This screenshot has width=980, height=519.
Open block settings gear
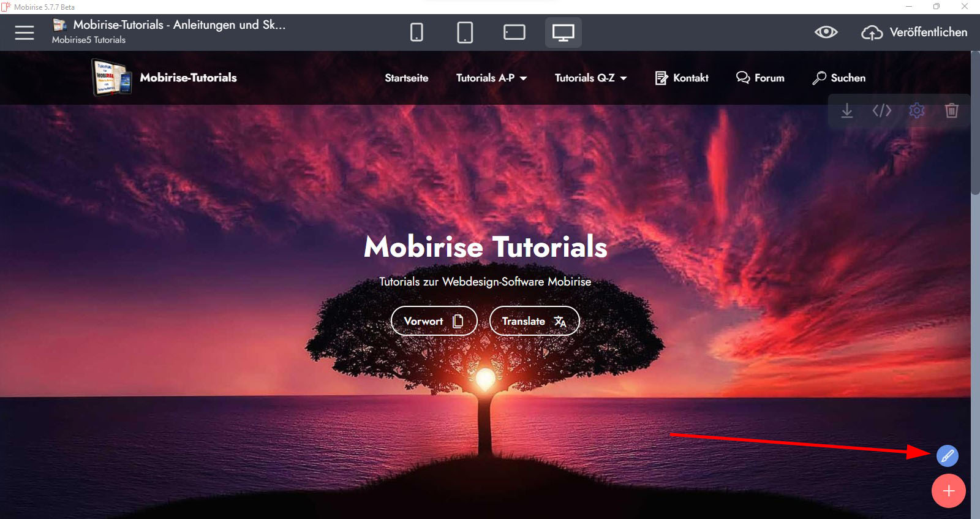pyautogui.click(x=917, y=111)
